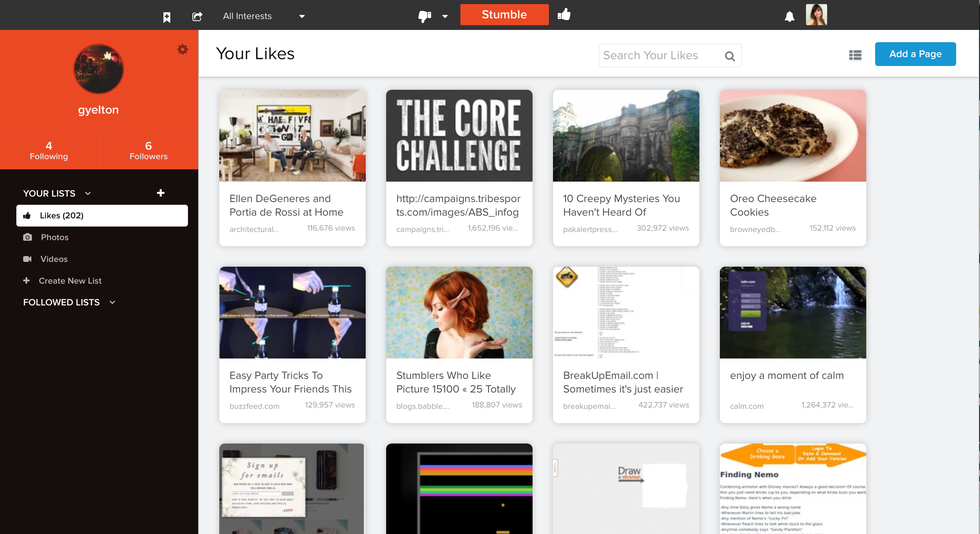Click the search magnifier icon
This screenshot has height=534, width=980.
[730, 56]
